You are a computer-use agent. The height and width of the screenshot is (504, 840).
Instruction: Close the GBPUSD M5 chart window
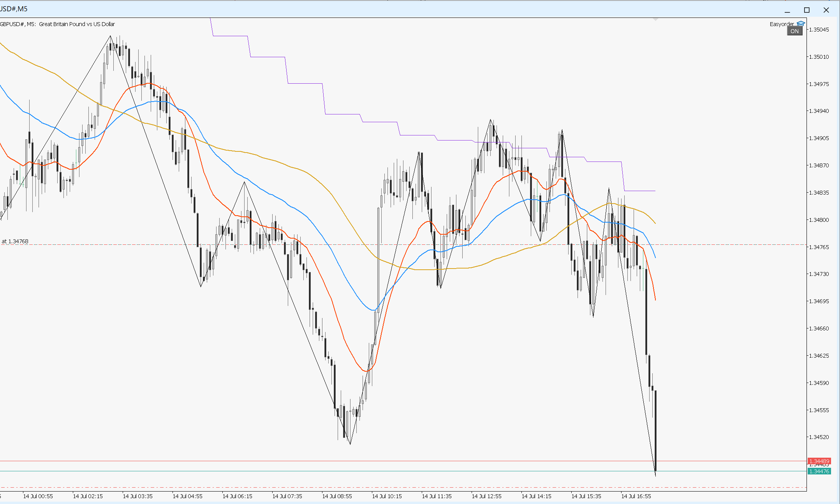826,10
